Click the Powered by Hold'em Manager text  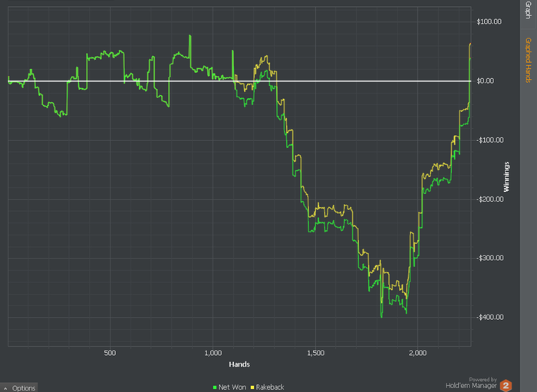click(x=471, y=383)
